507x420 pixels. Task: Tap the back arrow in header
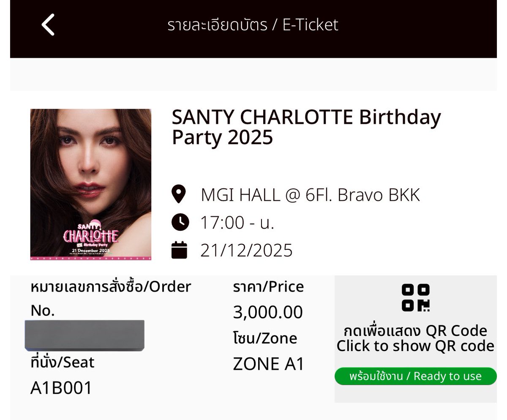[48, 25]
